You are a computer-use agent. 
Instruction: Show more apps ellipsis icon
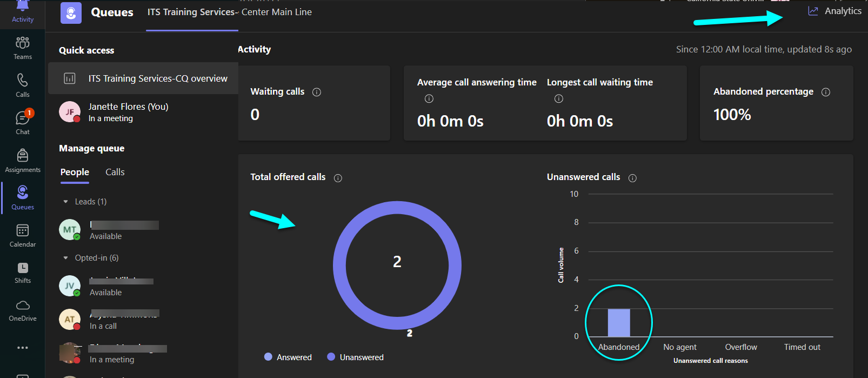point(23,348)
